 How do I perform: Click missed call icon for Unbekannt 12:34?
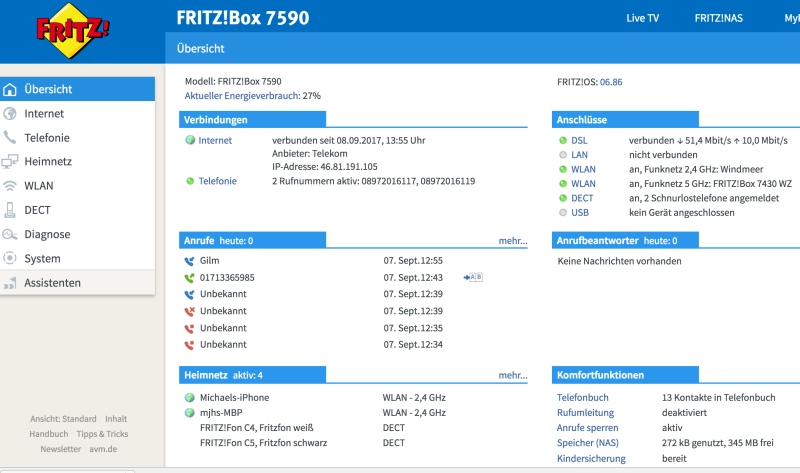(189, 345)
